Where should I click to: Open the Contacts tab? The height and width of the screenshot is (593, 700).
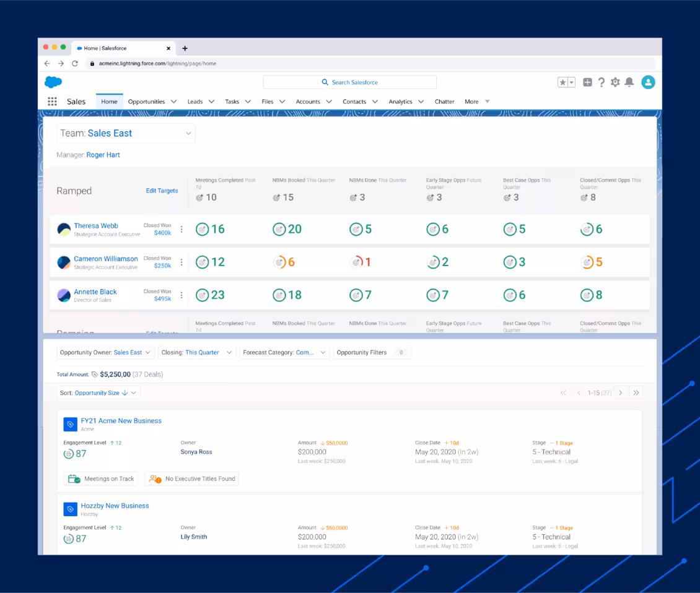pos(354,102)
